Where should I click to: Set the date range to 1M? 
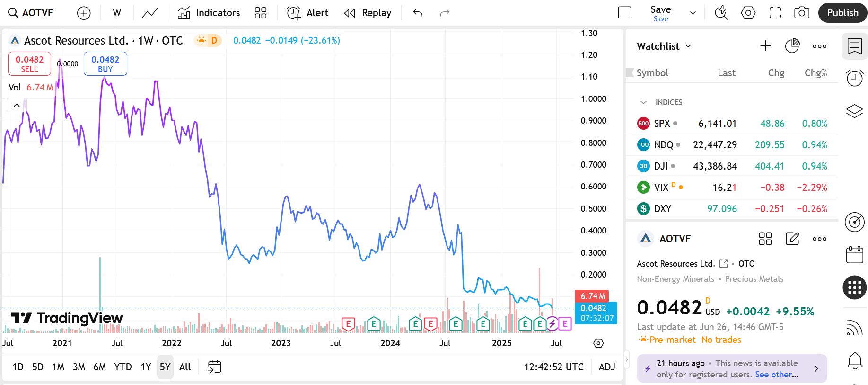[58, 367]
